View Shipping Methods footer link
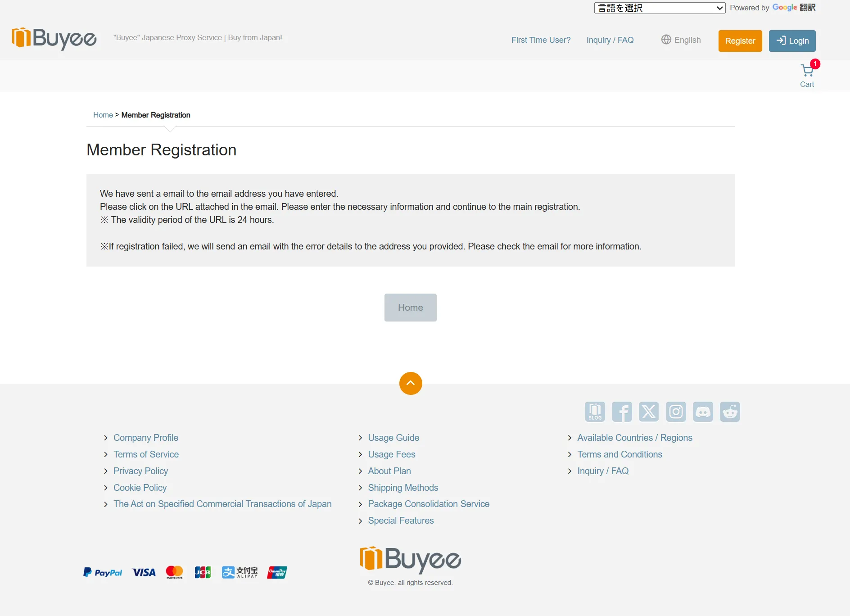This screenshot has width=850, height=616. [x=403, y=488]
